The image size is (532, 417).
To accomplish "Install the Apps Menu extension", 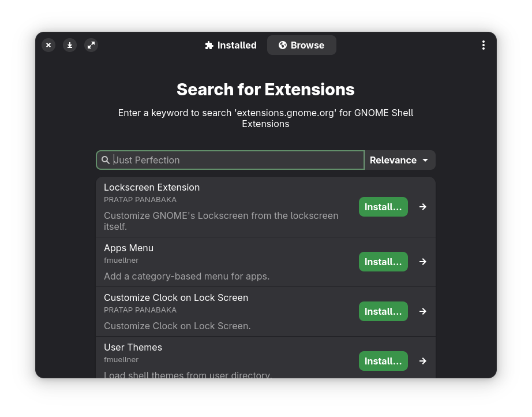I will coord(383,262).
